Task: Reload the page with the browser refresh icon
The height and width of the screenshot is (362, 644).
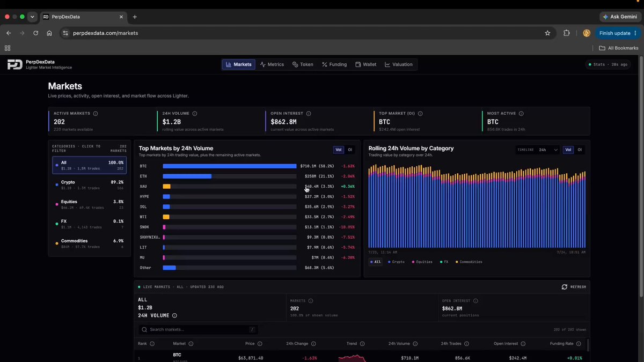Action: pyautogui.click(x=36, y=33)
